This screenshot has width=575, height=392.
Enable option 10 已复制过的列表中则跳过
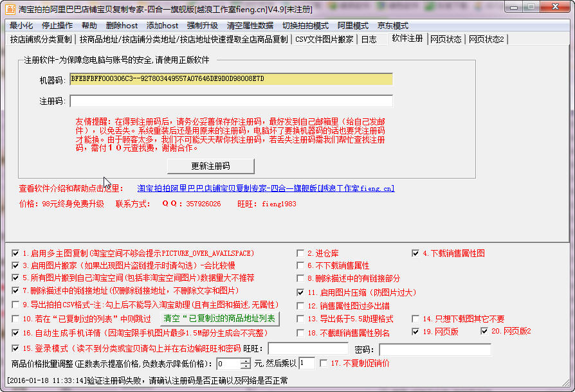point(15,319)
